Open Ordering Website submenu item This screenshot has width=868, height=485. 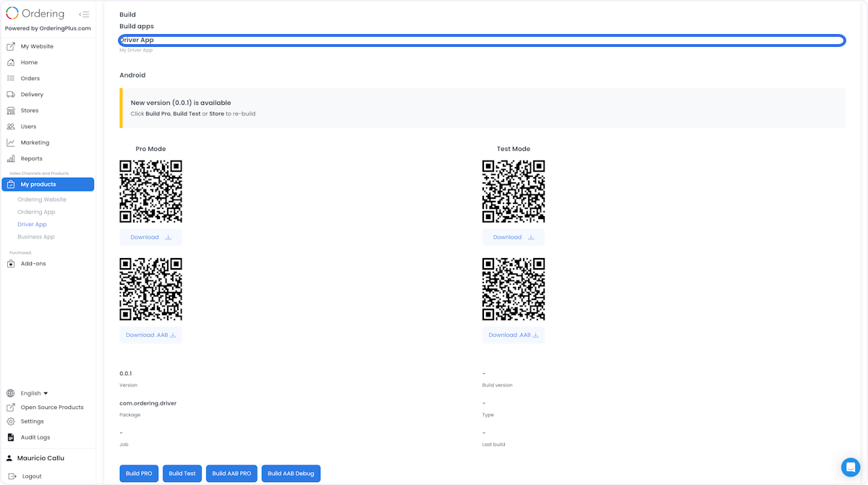(x=42, y=199)
